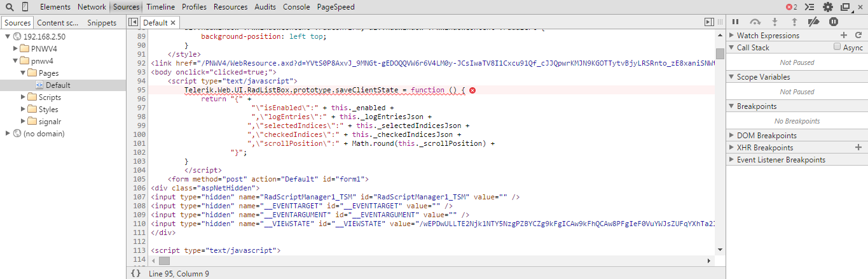Add an XHR breakpoint with plus icon

[x=858, y=147]
